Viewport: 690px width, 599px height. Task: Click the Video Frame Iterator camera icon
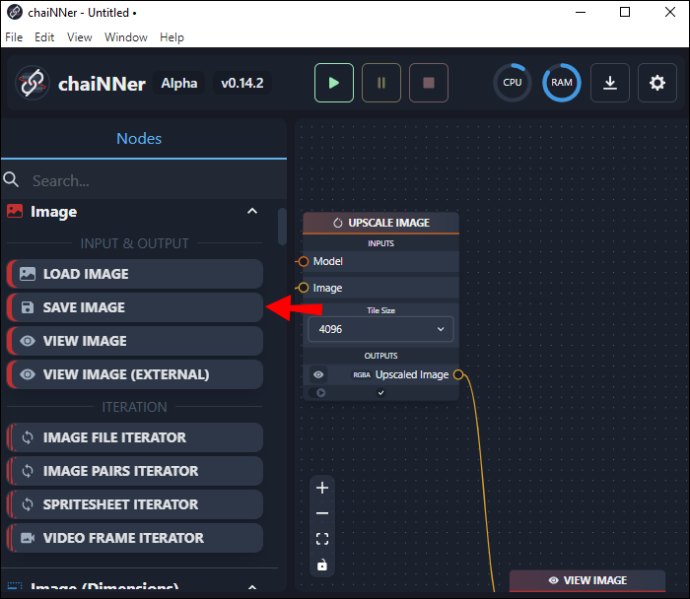27,537
